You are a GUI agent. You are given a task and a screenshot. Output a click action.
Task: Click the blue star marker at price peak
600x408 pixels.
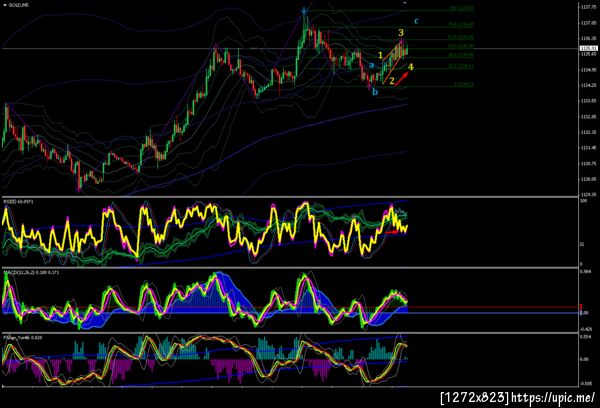[304, 11]
